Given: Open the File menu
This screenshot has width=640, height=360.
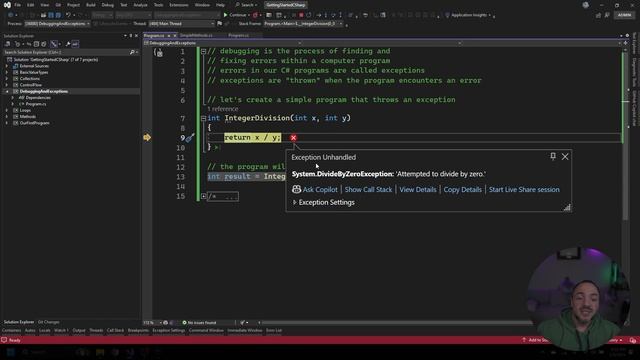Looking at the screenshot, I should click(x=18, y=5).
